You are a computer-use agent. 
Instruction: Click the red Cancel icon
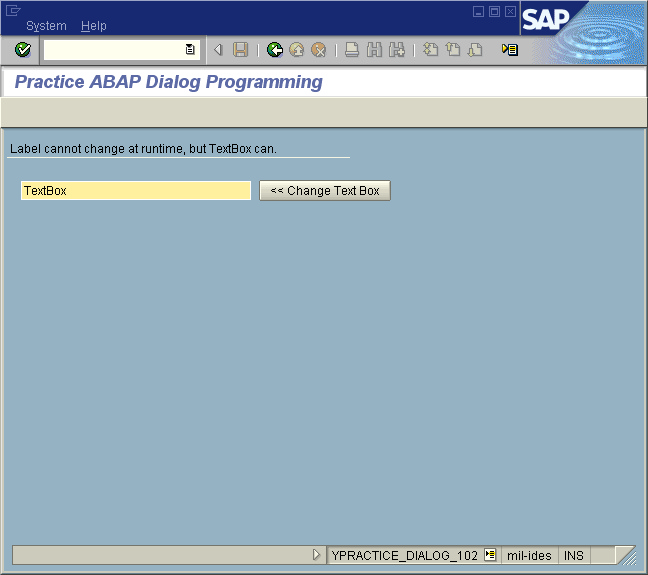319,50
